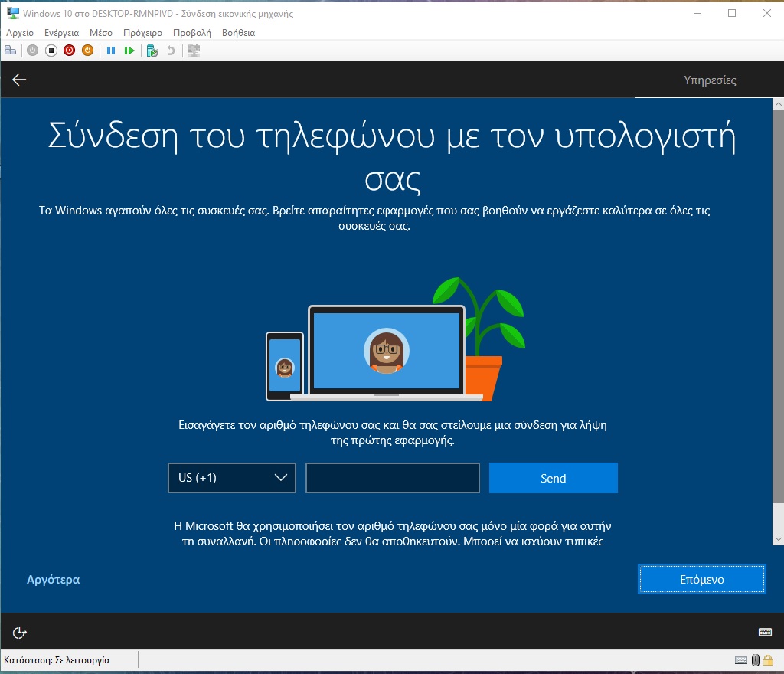Click the Revert arrow icon
Image resolution: width=784 pixels, height=674 pixels.
tap(171, 51)
